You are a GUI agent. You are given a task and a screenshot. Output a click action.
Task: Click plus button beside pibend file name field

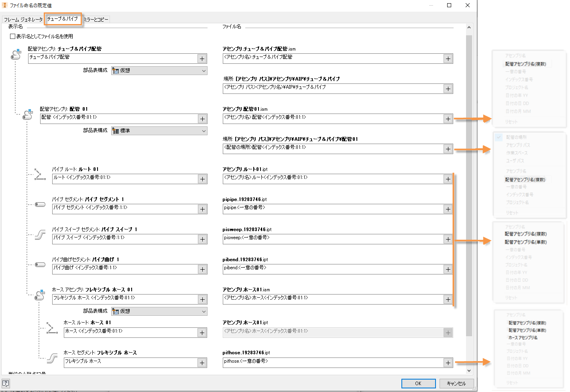448,269
